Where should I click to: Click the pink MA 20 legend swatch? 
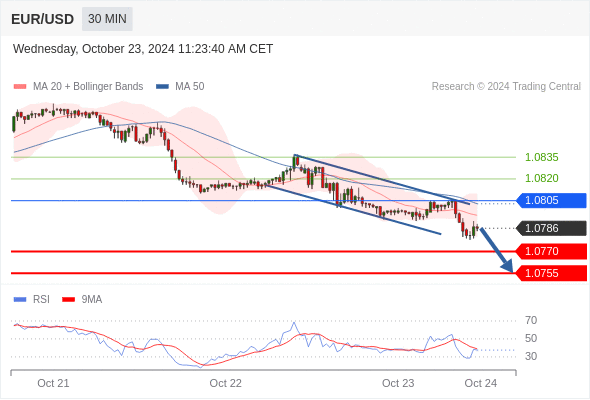pos(20,87)
